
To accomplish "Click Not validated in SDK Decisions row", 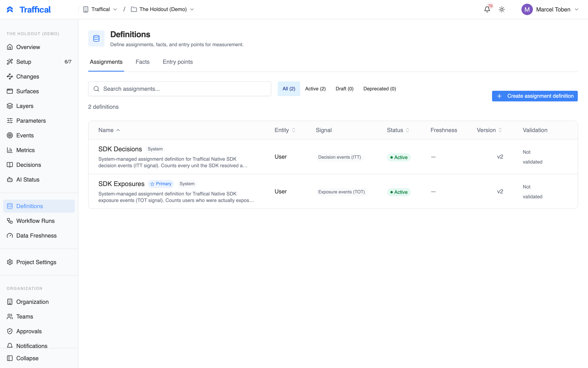I will [x=532, y=157].
